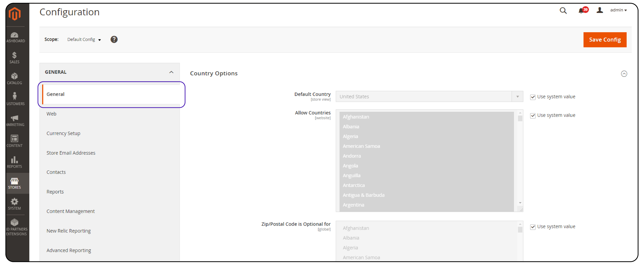Select Albania in Allow Countries list
The image size is (644, 265).
[427, 127]
